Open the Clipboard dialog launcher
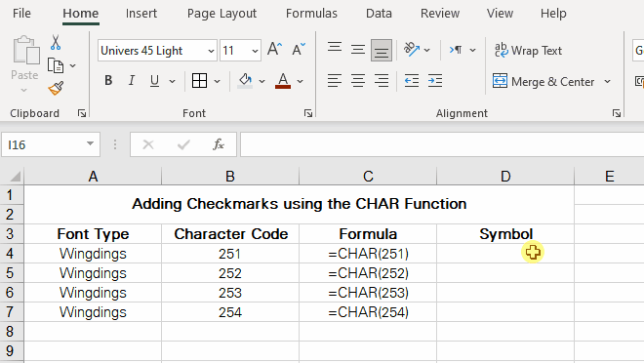The width and height of the screenshot is (644, 363). pos(82,113)
